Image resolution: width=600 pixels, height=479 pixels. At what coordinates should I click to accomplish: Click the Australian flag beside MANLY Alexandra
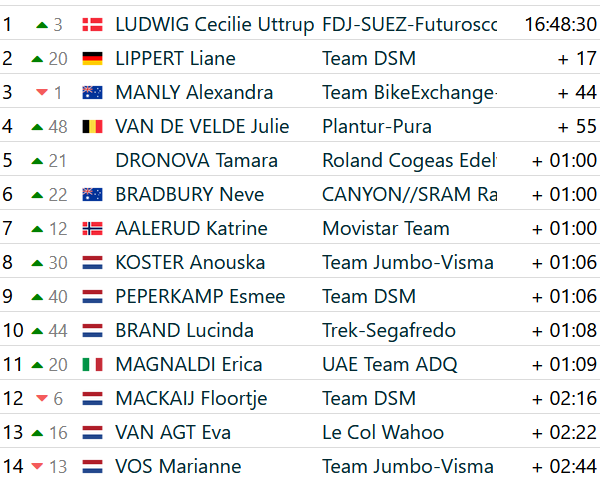tap(93, 93)
